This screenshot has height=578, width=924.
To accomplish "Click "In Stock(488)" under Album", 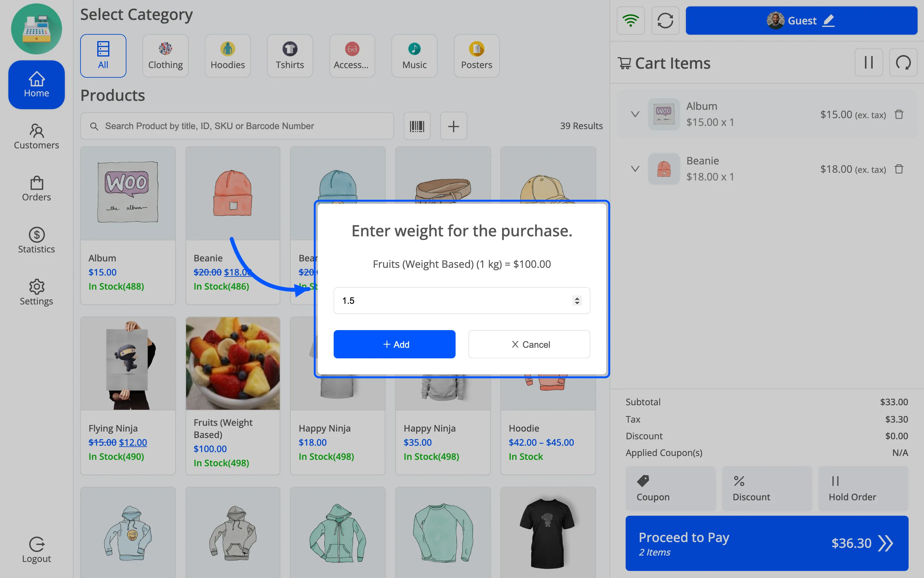I will tap(116, 286).
